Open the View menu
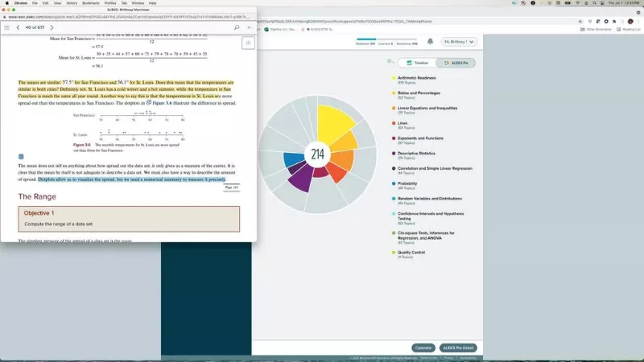The image size is (644, 362). 57,3
